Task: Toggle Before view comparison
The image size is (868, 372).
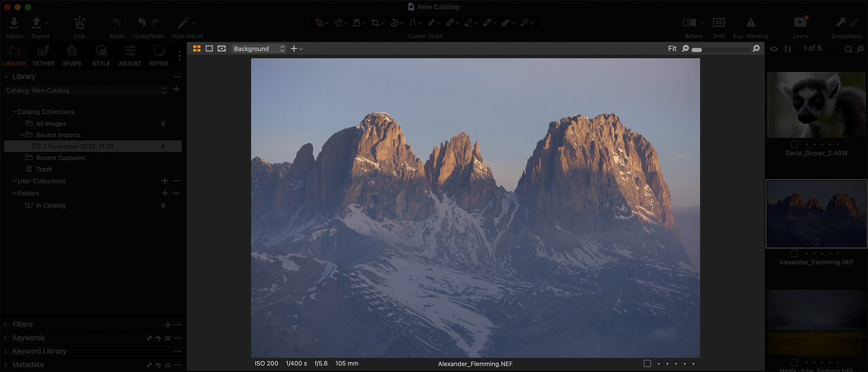Action: coord(690,22)
